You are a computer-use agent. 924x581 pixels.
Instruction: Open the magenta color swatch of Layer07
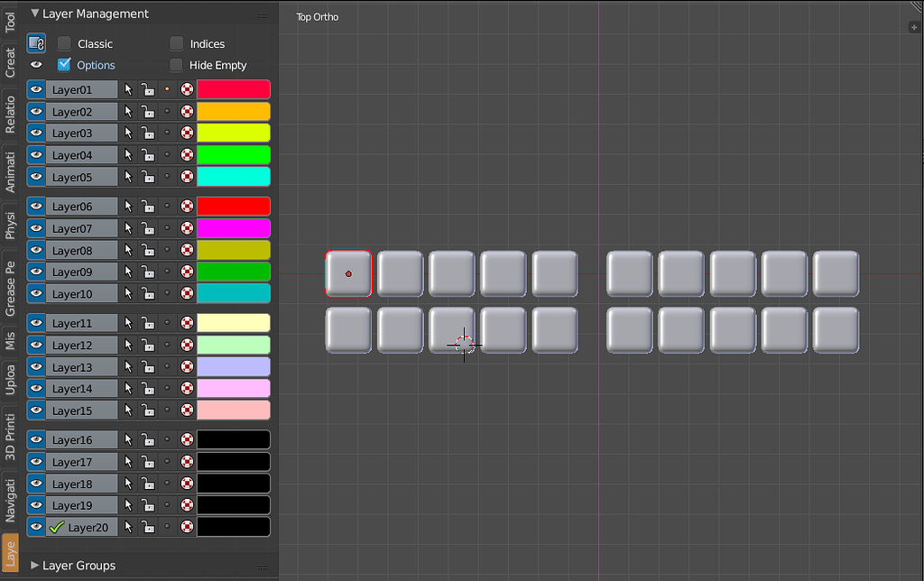(234, 228)
